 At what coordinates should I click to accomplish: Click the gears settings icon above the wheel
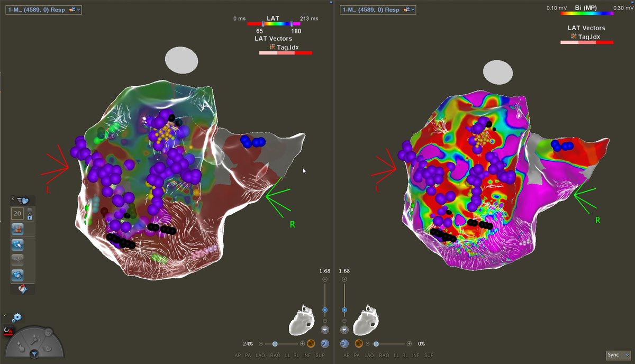17,317
